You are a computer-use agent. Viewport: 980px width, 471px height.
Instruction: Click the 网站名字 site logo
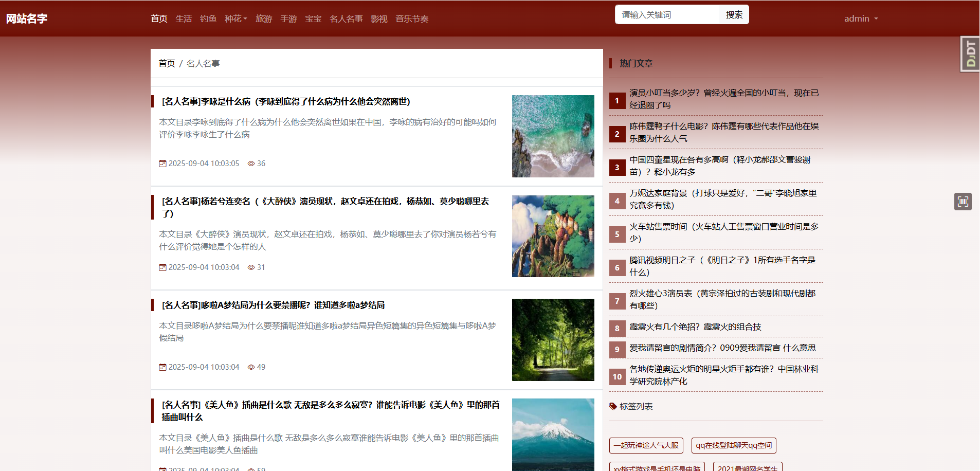coord(27,19)
